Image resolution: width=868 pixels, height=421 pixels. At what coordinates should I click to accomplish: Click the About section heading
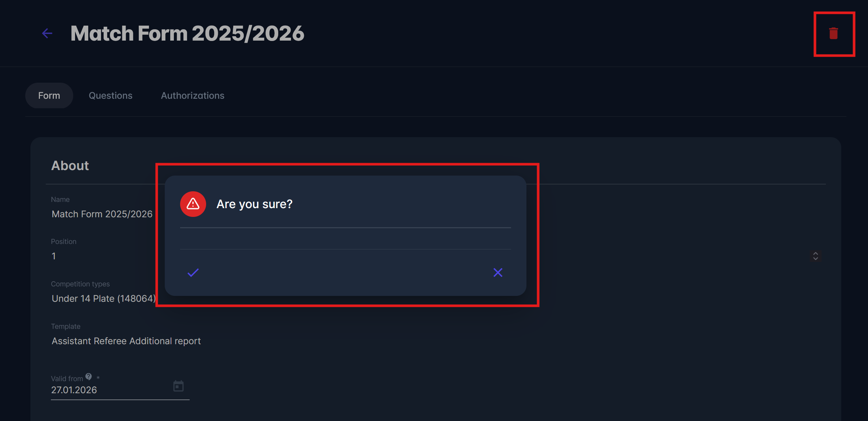[70, 166]
